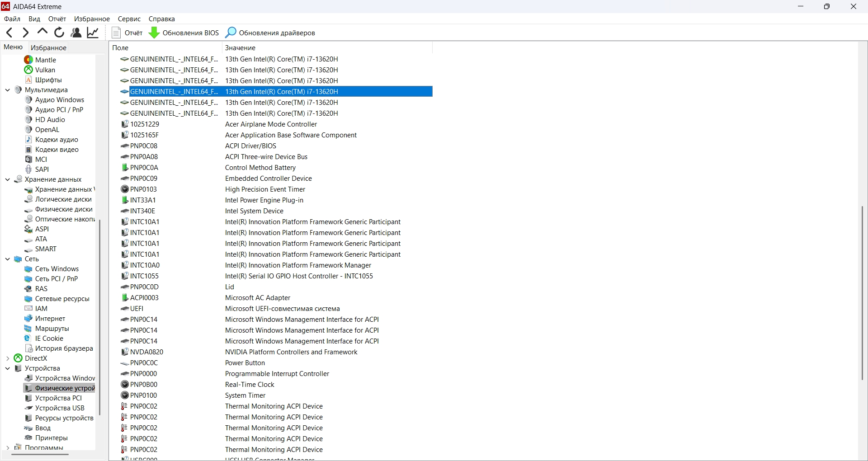Select Ввод tree item
Screen dimensions: 868x461
tap(38, 428)
